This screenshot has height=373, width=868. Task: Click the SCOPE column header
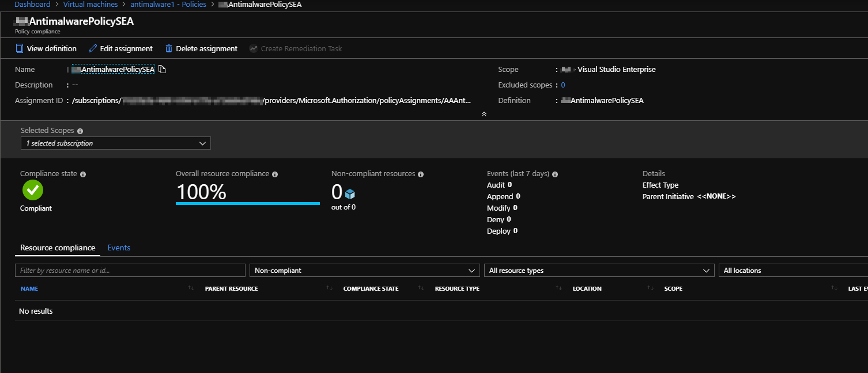tap(673, 288)
